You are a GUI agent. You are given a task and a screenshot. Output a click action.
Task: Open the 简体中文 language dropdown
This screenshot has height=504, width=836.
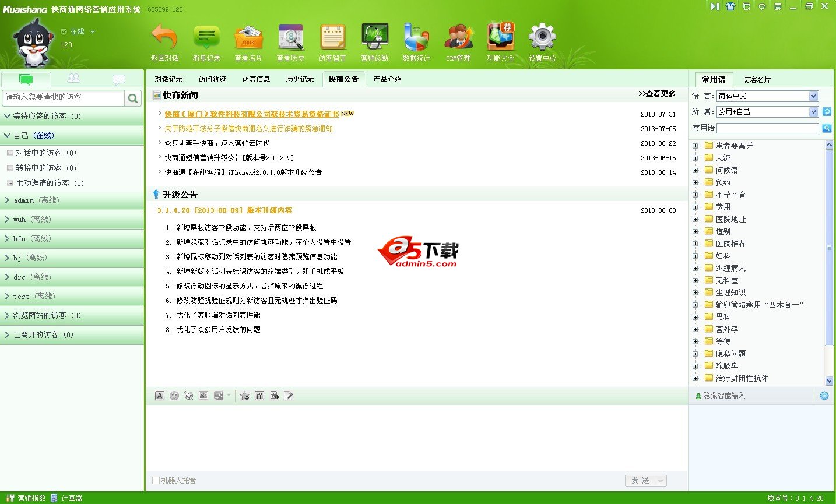tap(767, 96)
